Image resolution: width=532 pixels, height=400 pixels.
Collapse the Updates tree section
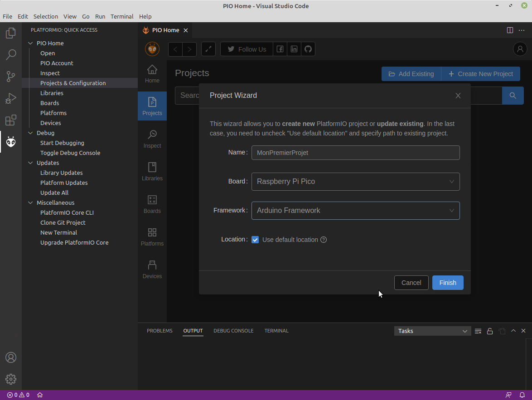pos(30,163)
